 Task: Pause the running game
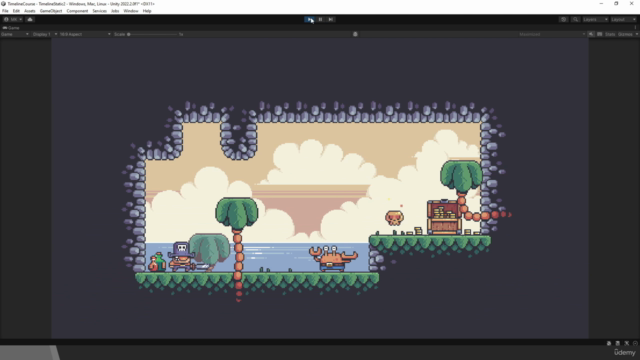320,20
